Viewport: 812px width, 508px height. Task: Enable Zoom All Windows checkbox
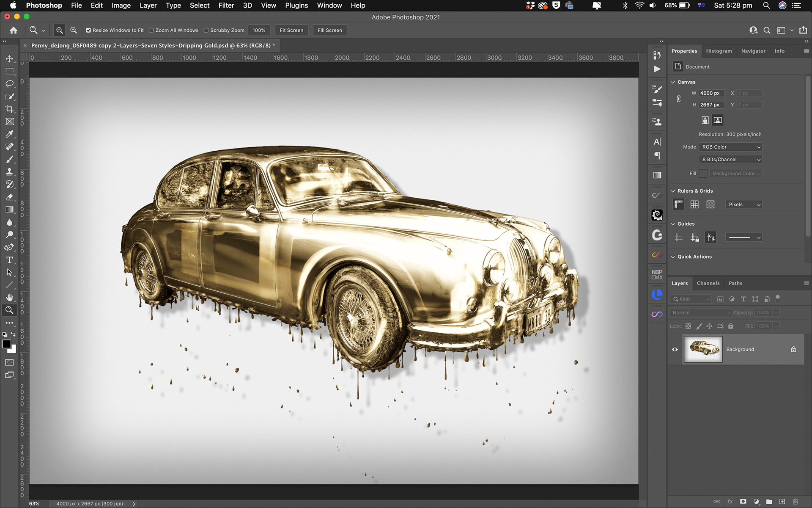pos(151,30)
